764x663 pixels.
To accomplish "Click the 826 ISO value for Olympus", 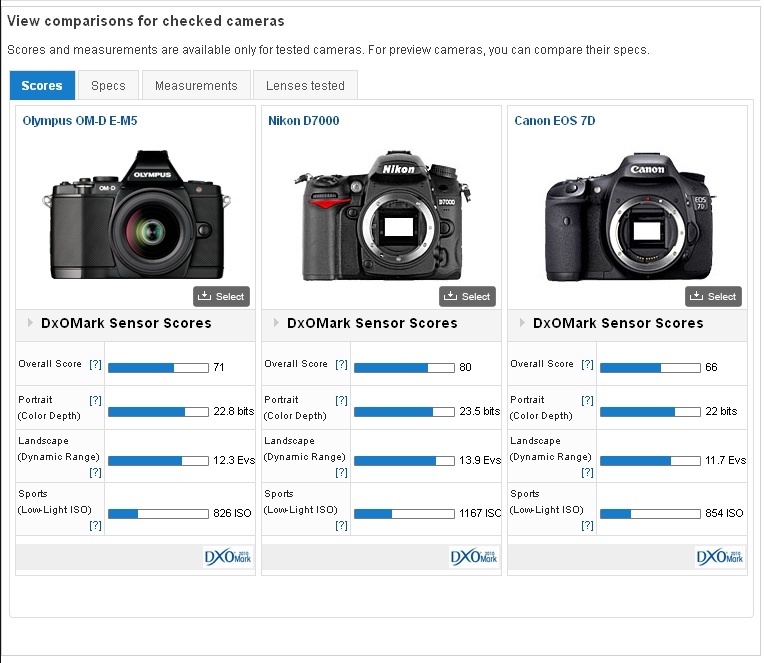I will pyautogui.click(x=232, y=513).
